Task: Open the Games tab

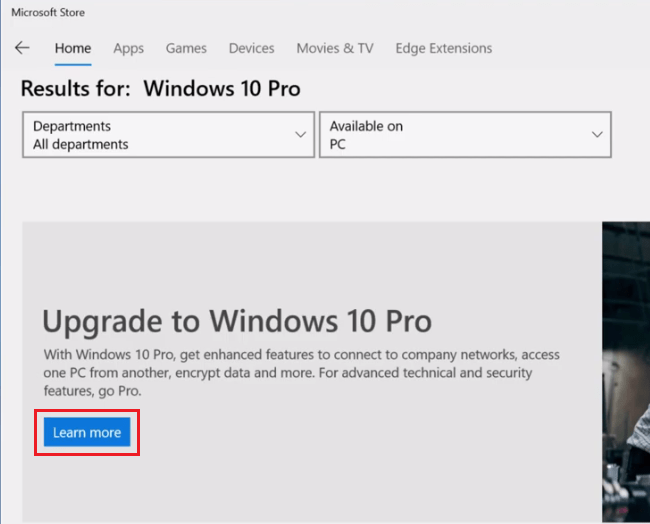Action: (x=186, y=49)
